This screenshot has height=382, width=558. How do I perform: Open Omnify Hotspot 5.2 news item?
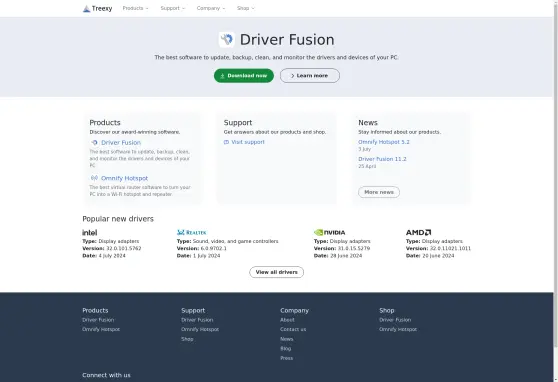click(x=384, y=142)
